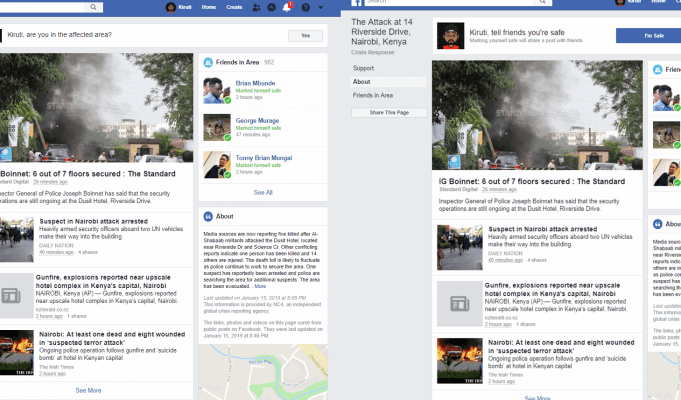
Task: Click Share This Page button
Action: pyautogui.click(x=389, y=112)
